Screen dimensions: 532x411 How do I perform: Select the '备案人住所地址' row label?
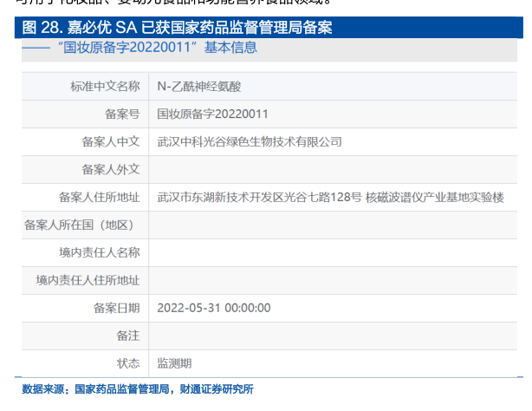pos(98,197)
